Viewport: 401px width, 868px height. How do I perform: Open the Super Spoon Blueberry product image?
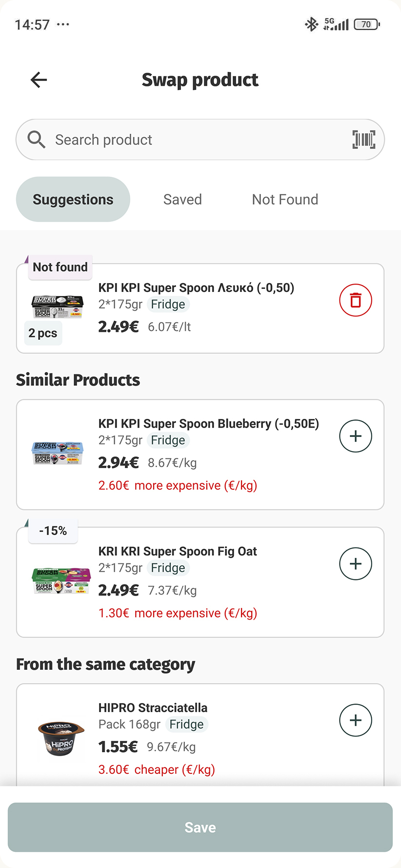coord(58,453)
